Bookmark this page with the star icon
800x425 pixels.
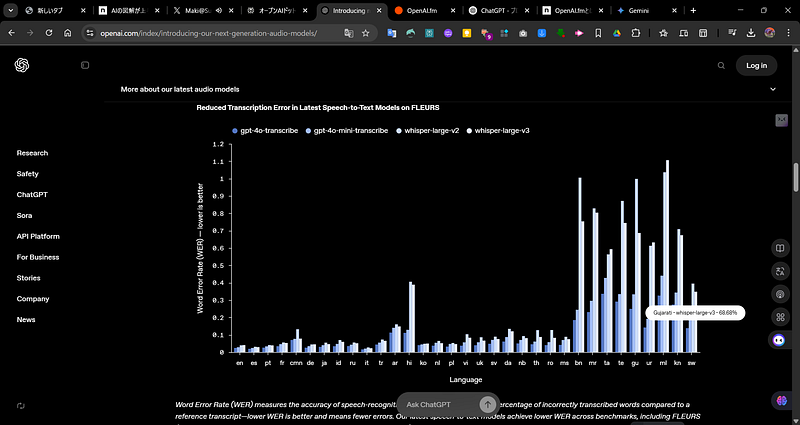click(365, 33)
